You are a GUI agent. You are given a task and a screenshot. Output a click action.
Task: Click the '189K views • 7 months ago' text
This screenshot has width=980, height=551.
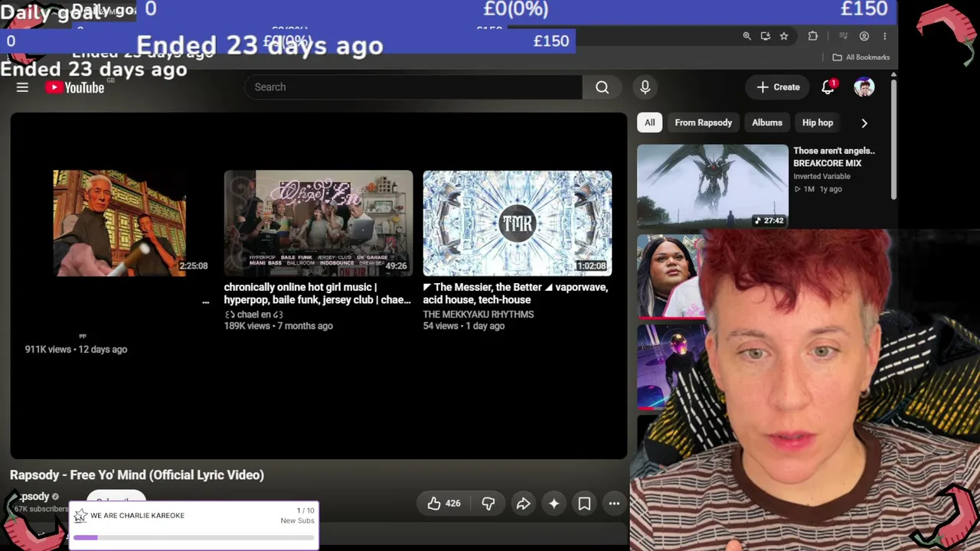[278, 326]
